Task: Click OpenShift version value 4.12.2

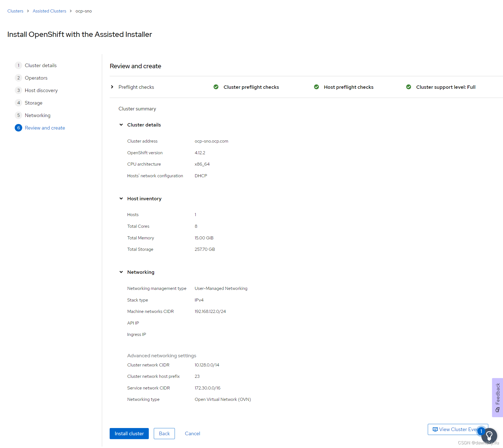Action: pos(200,153)
